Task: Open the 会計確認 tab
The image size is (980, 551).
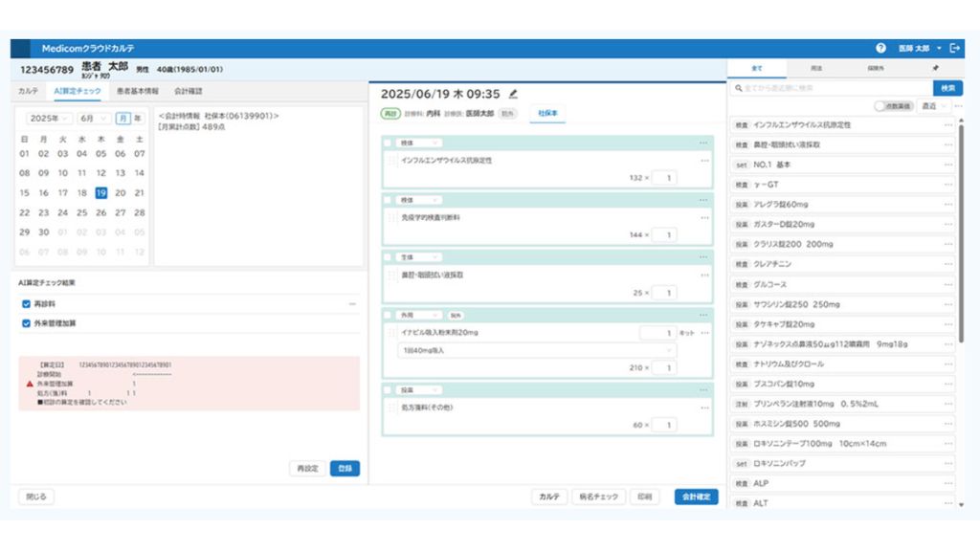Action: point(189,92)
